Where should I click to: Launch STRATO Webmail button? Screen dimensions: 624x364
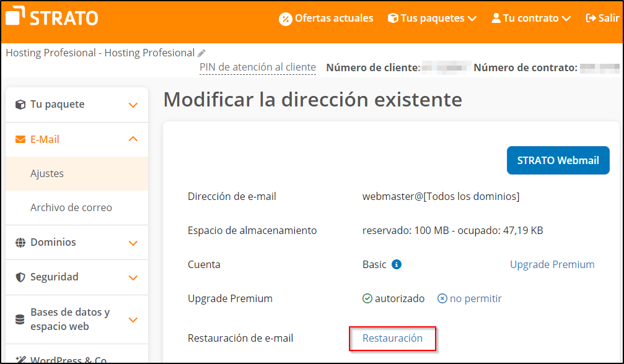tap(558, 160)
